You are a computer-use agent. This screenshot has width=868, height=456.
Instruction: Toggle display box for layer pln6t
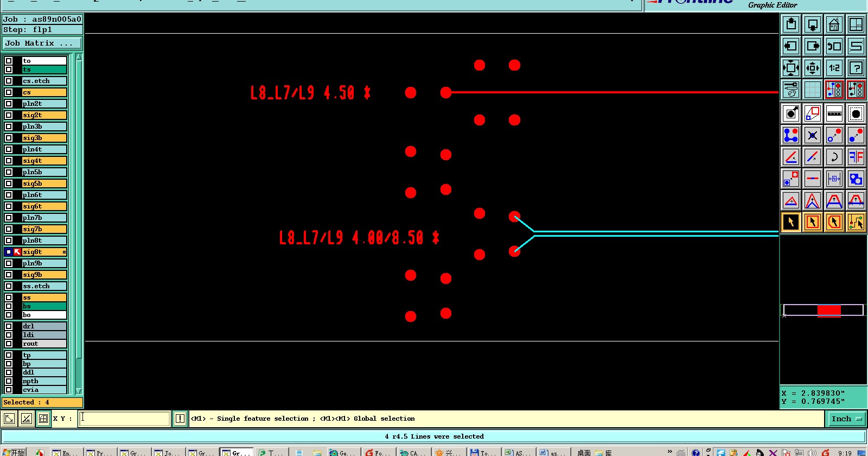(x=9, y=195)
